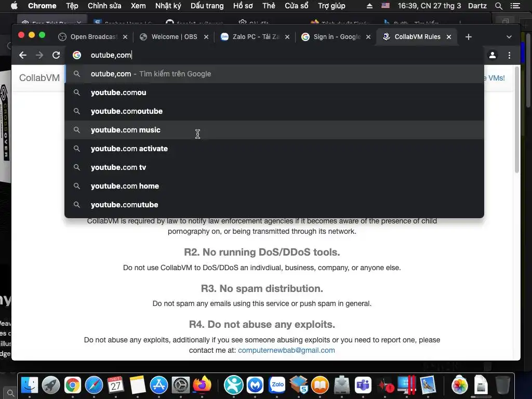Open the Thẻ menu
The height and width of the screenshot is (399, 532).
269,6
